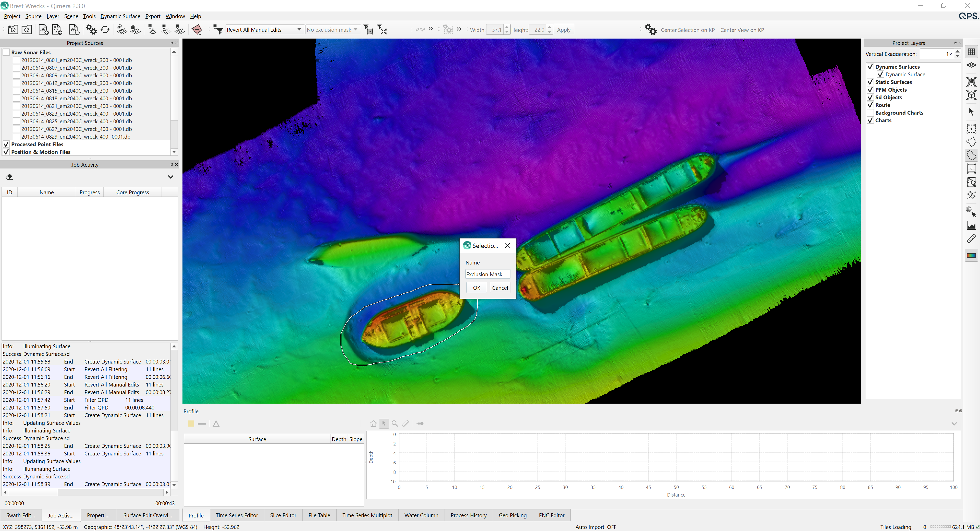Switch to the Water Column tab
The image size is (980, 531).
click(x=421, y=515)
